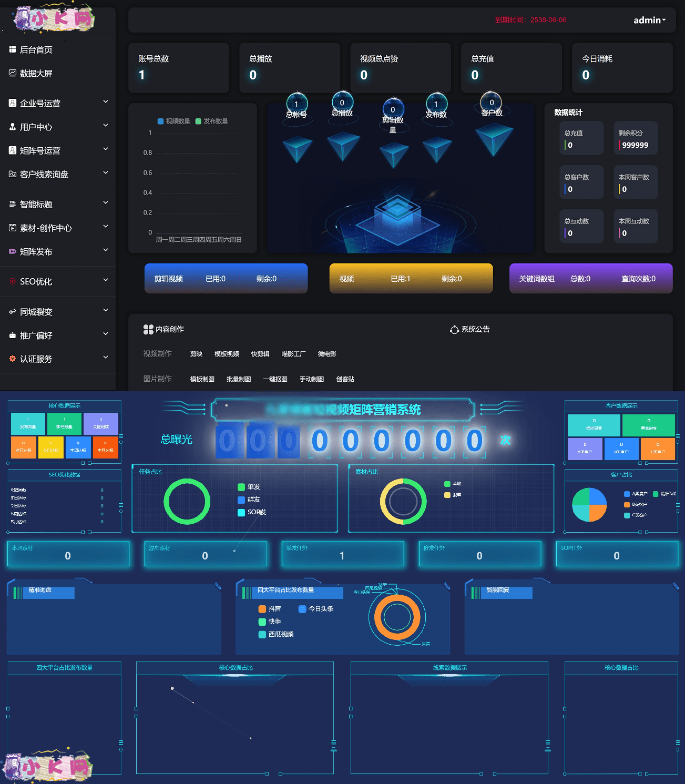Click the teal 发布数量 tile in 核心数据展示
The height and width of the screenshot is (784, 685).
(x=28, y=424)
